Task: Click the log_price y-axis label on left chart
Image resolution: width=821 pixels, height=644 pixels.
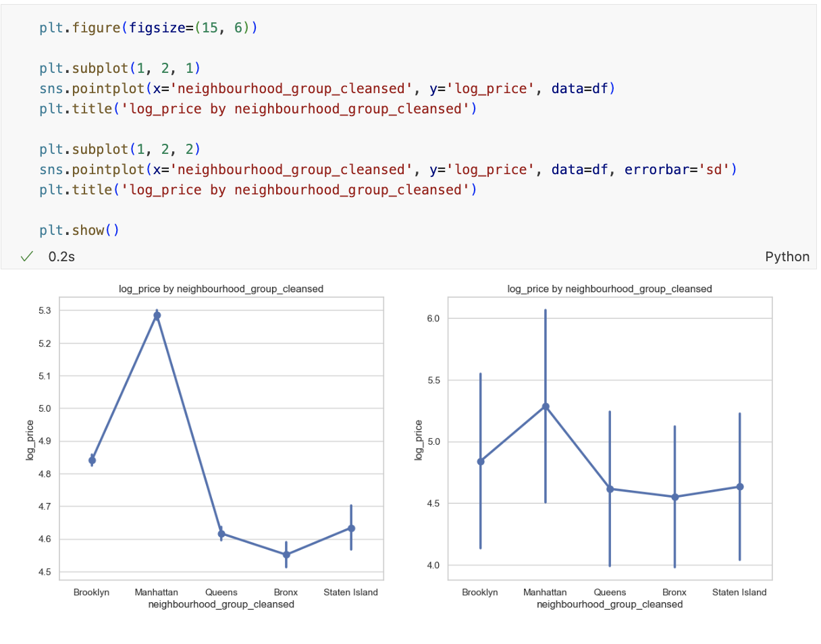Action: click(x=30, y=439)
